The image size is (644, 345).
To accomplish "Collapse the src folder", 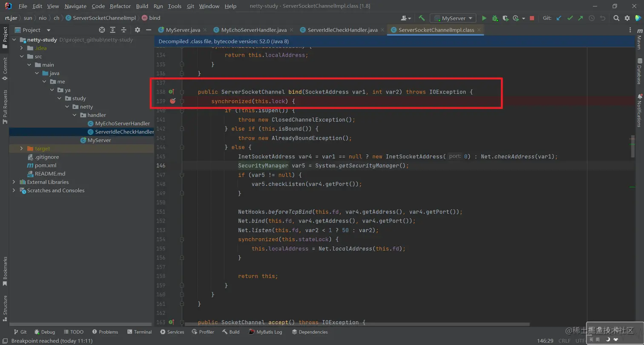I will pos(22,57).
